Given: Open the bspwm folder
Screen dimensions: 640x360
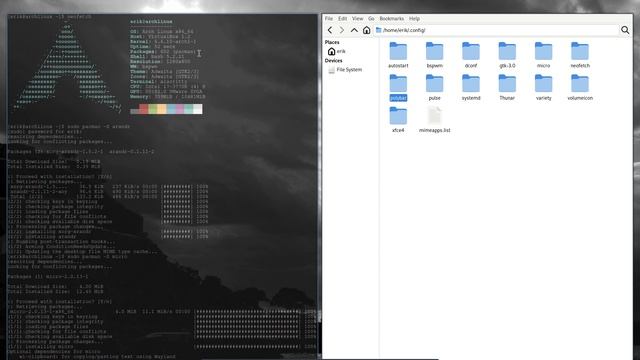Looking at the screenshot, I should pyautogui.click(x=434, y=55).
